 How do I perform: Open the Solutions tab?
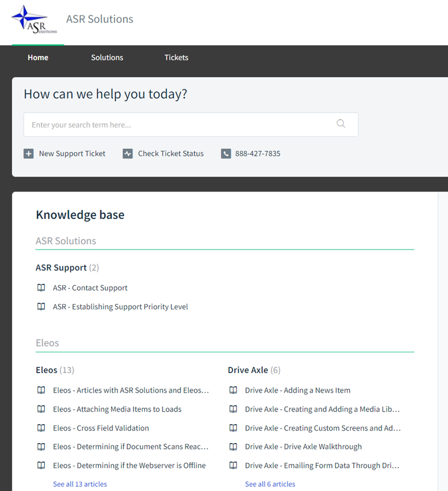[x=107, y=57]
